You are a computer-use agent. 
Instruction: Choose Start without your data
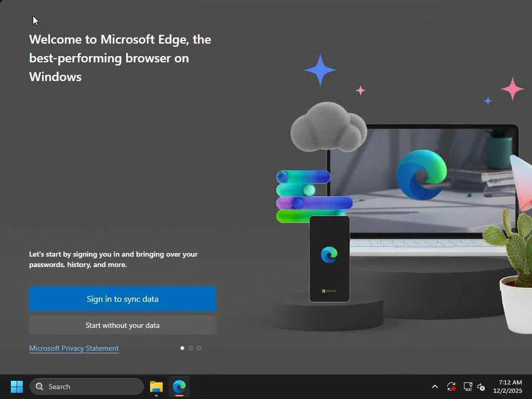coord(123,325)
